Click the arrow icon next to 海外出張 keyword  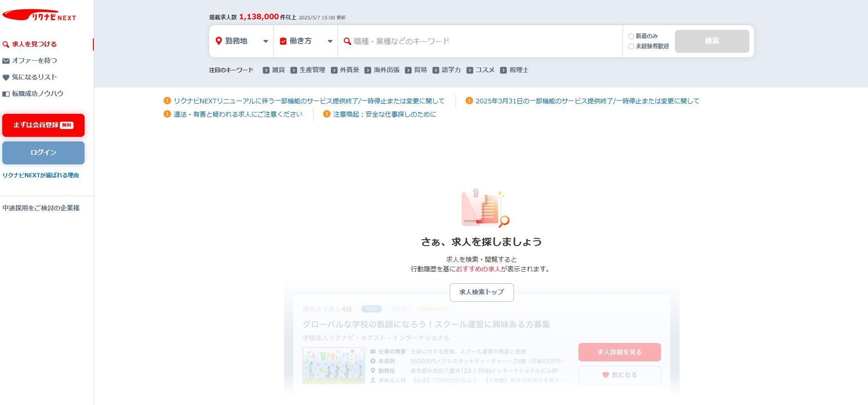[x=368, y=70]
